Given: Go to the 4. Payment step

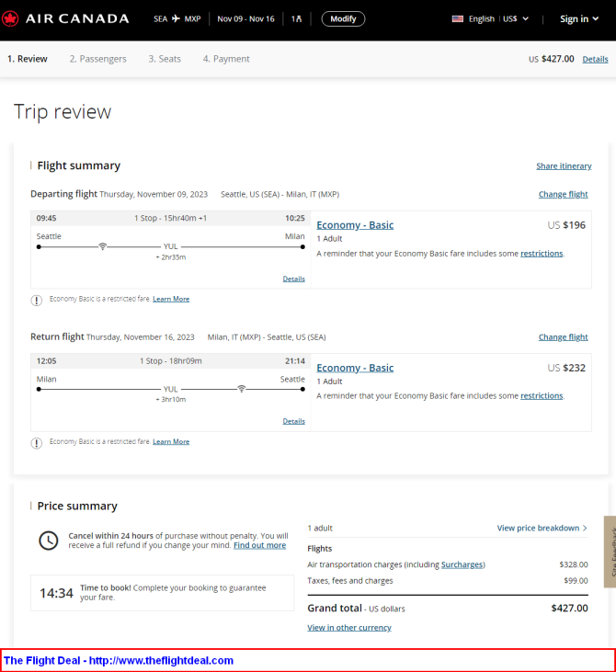Looking at the screenshot, I should pos(226,59).
